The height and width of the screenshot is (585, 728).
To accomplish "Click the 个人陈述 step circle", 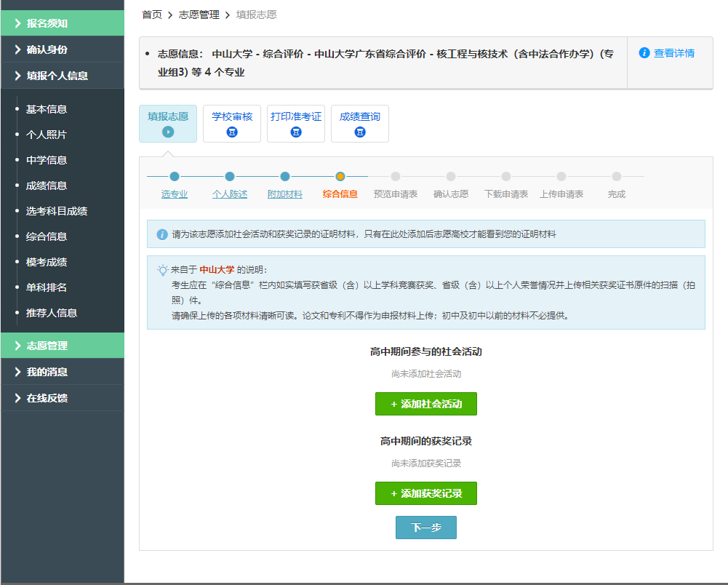I will point(230,177).
